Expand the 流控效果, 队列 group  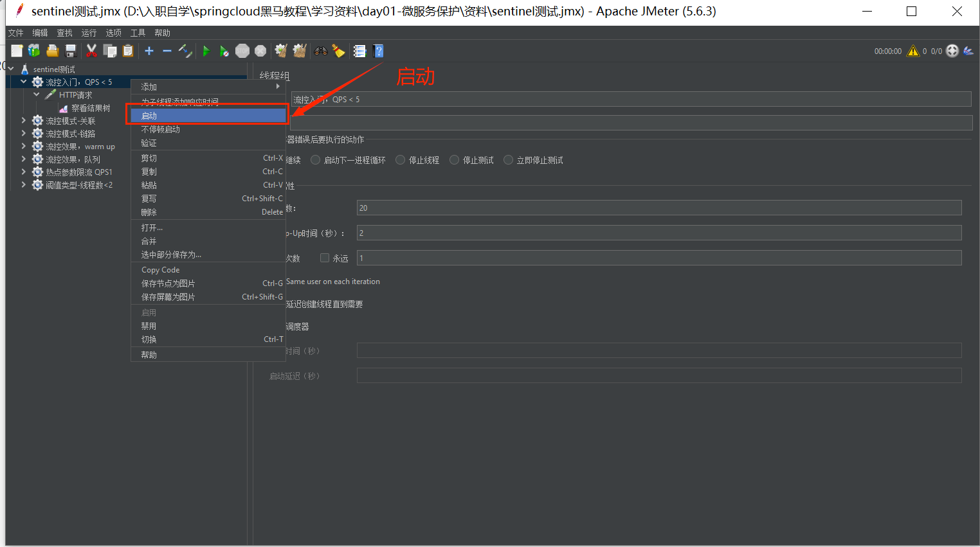24,159
